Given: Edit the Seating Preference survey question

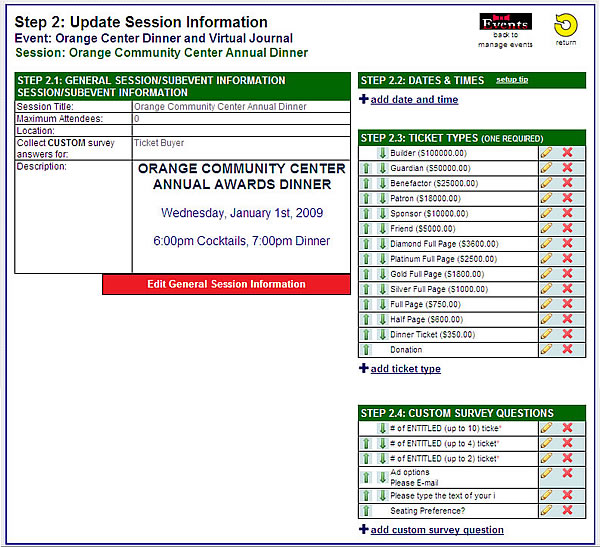Looking at the screenshot, I should (546, 510).
